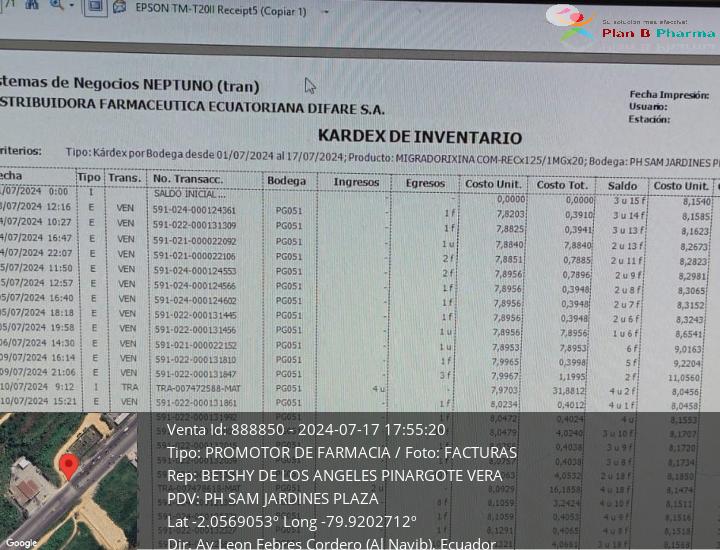Viewport: 720px width, 550px height.
Task: Select transaction 591-024-000124361
Action: [x=194, y=210]
